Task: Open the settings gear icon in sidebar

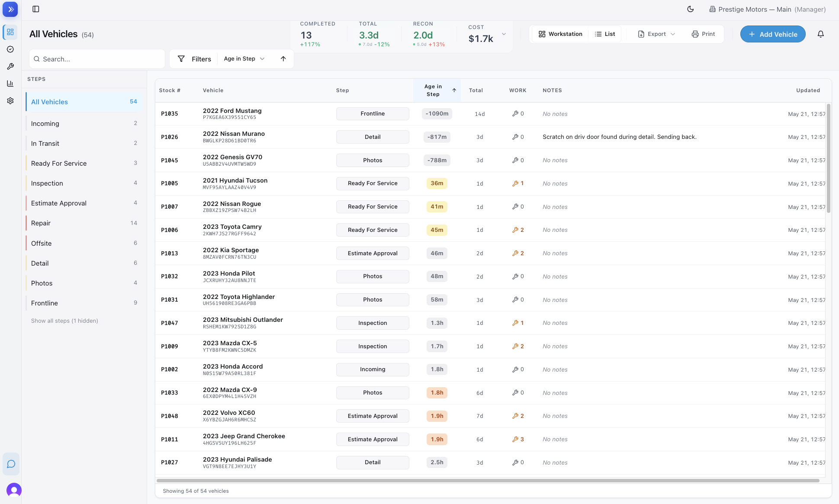Action: [x=10, y=101]
